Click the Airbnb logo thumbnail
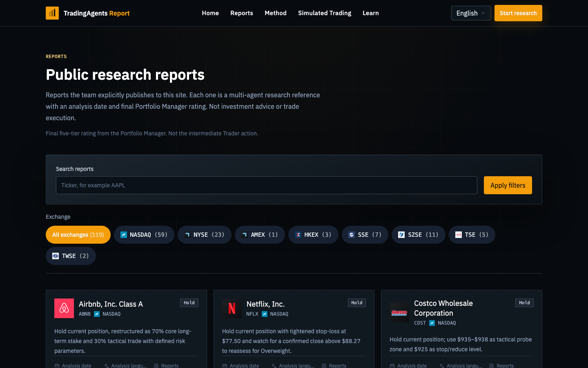This screenshot has width=588, height=368. (64, 308)
